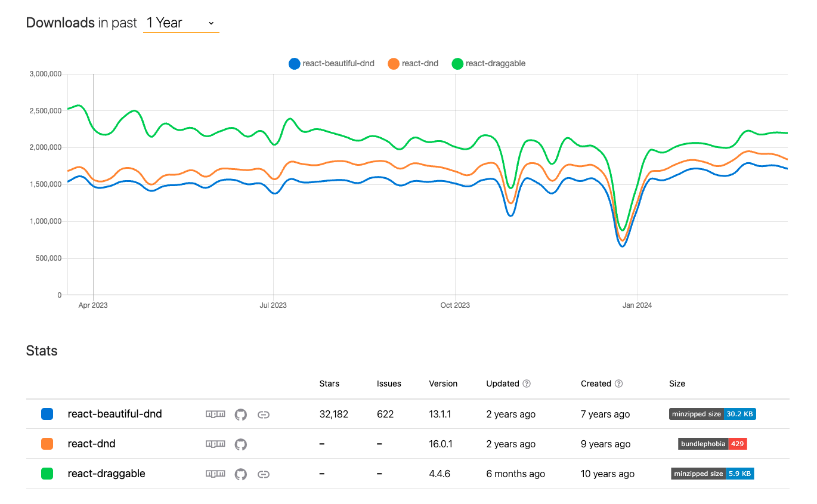Toggle react-draggable legend series
Screen dimensions: 817x504
(488, 63)
